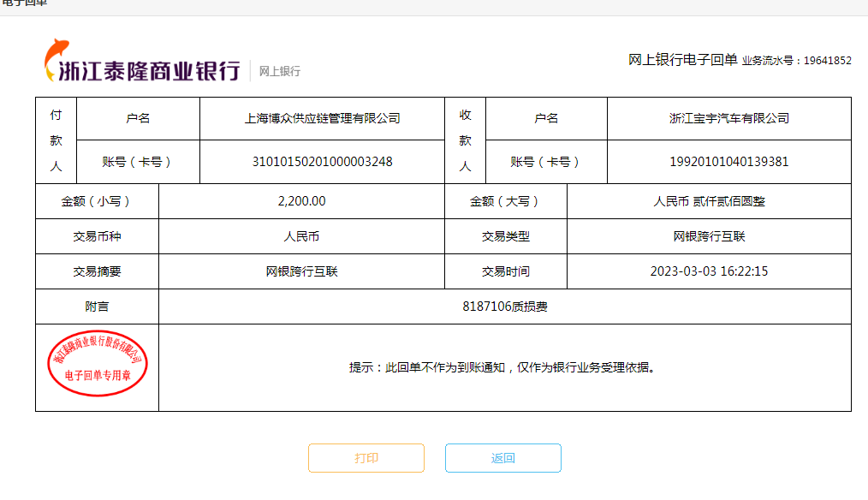Click the 浙江泰隆商业银行 bank name text
The height and width of the screenshot is (500, 868).
pos(149,72)
